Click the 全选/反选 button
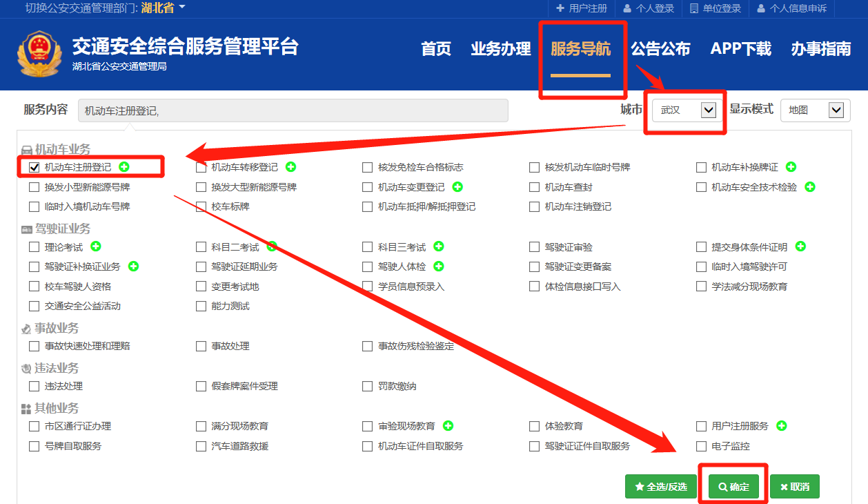868x504 pixels. coord(661,487)
